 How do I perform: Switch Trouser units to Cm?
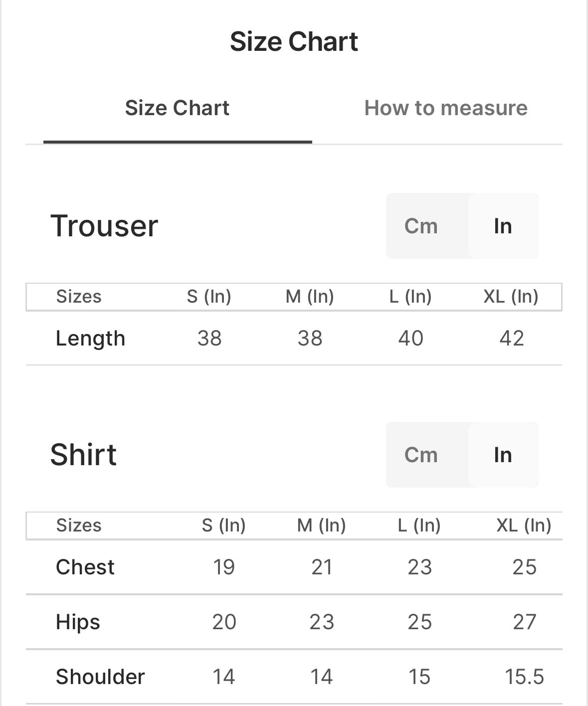tap(421, 226)
